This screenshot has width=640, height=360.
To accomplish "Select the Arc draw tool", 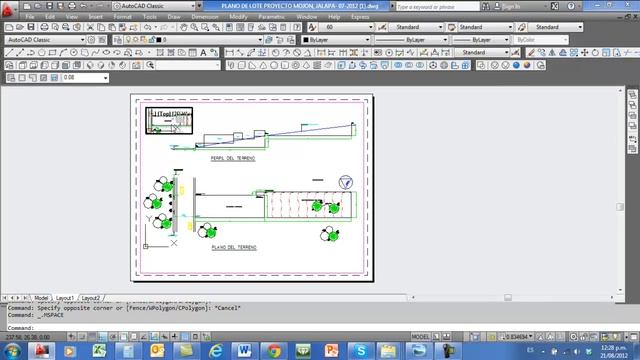I will [x=63, y=53].
